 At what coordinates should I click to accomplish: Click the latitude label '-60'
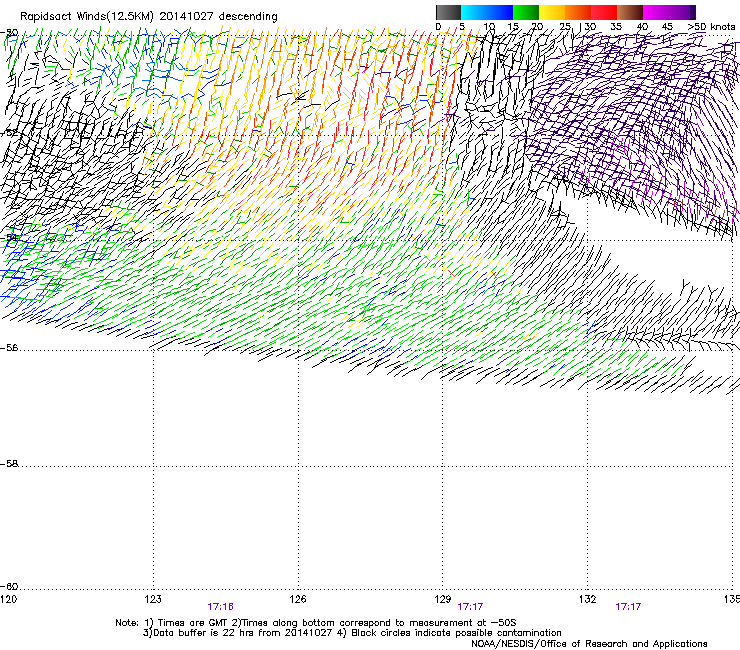[x=9, y=586]
